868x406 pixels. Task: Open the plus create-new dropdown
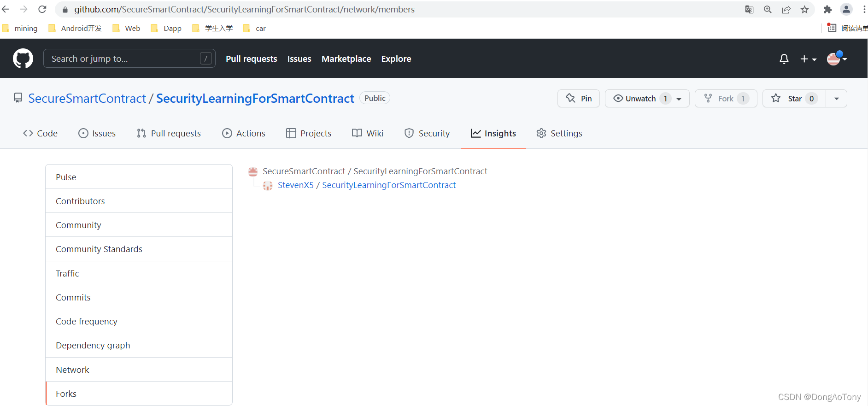tap(808, 59)
